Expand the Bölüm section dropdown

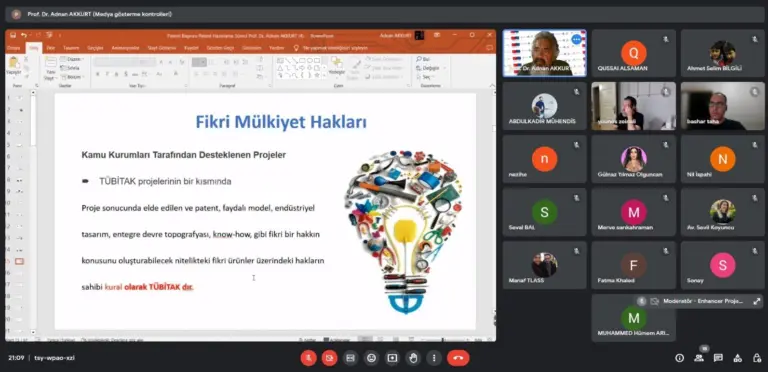point(72,77)
